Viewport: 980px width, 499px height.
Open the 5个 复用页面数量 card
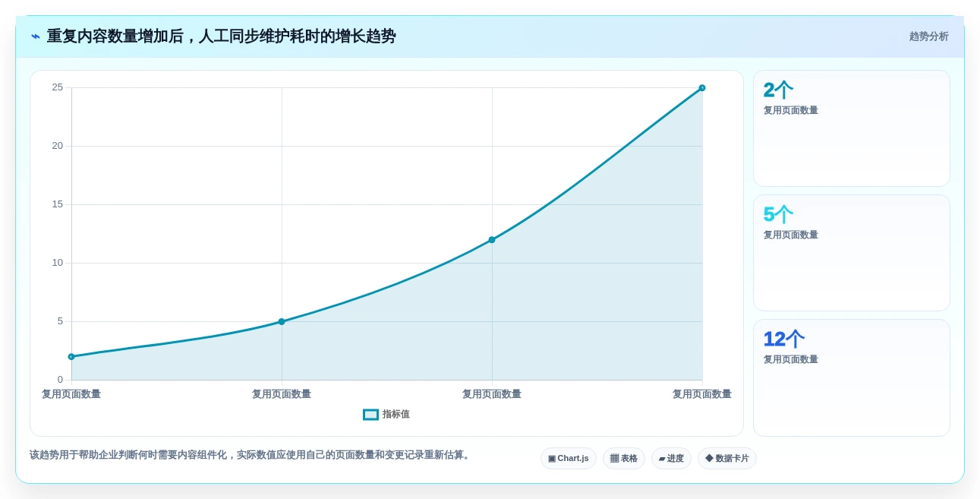(x=851, y=253)
